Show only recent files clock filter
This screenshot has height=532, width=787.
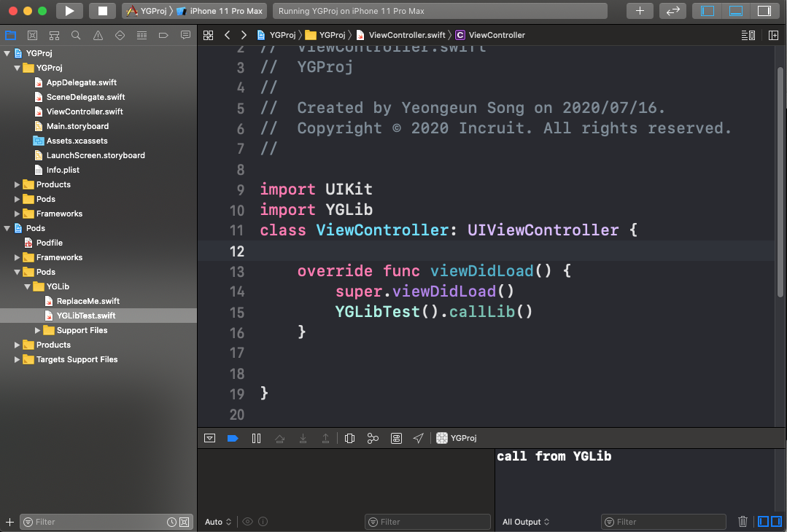(x=171, y=522)
